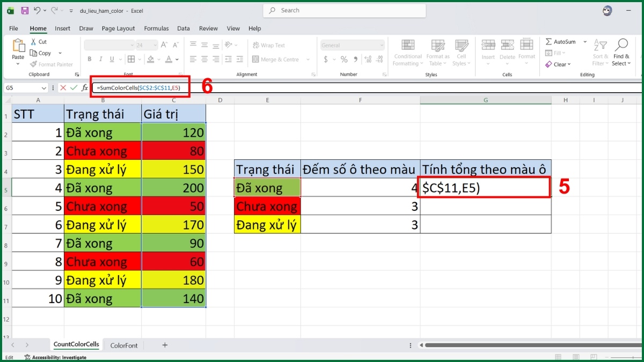Click the Cell Styles icon
This screenshot has height=362, width=644.
[x=461, y=52]
